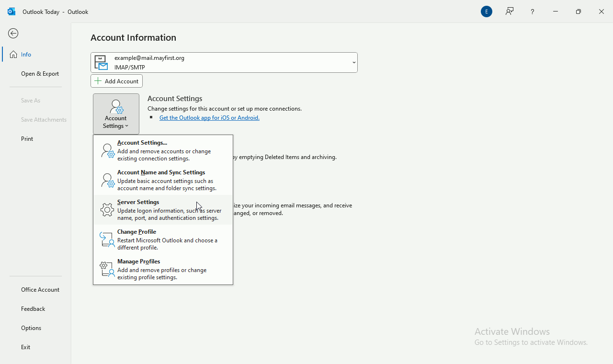Open the Open & Export tab
This screenshot has height=364, width=613.
pos(36,74)
